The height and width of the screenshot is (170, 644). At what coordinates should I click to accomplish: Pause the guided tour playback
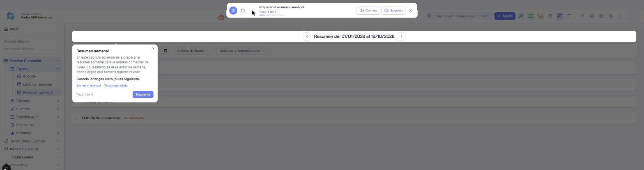(x=233, y=11)
